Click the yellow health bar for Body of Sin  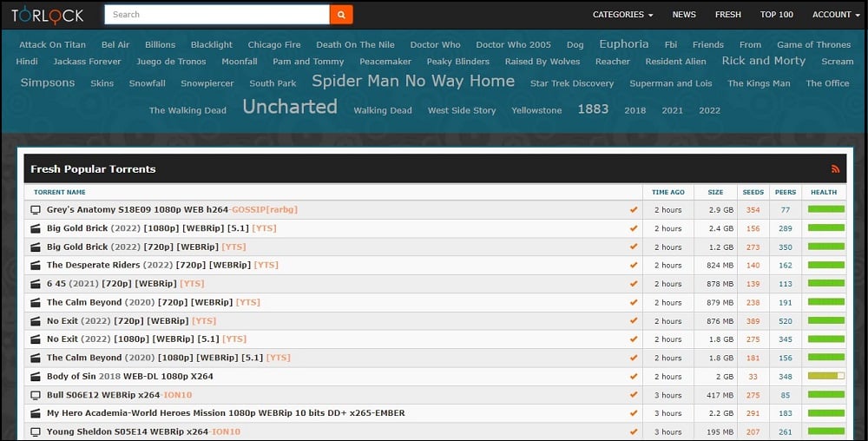click(x=826, y=376)
